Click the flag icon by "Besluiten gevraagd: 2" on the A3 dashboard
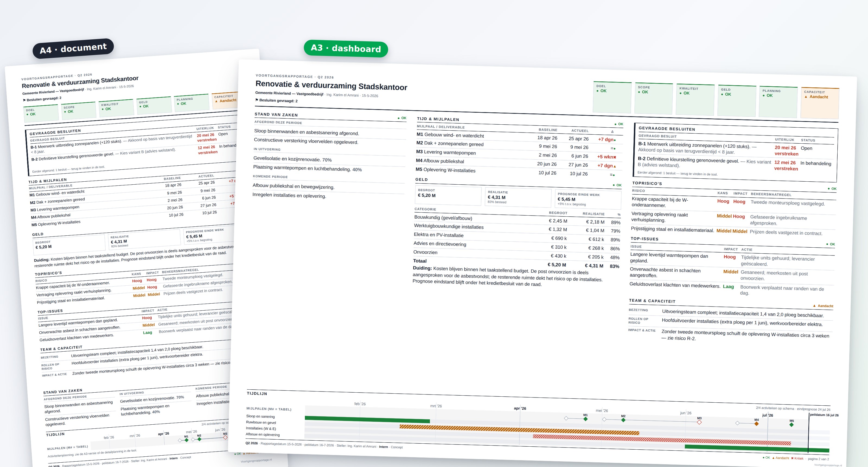This screenshot has height=467, width=868. (x=257, y=100)
